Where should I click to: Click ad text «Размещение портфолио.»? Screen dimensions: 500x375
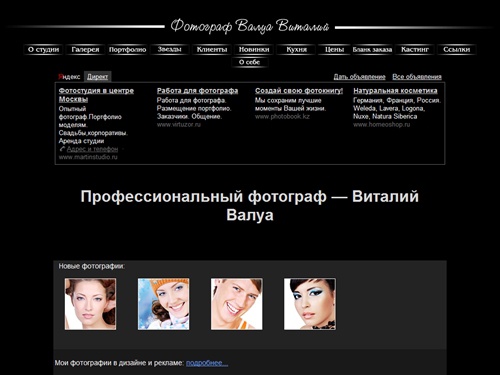pyautogui.click(x=194, y=108)
